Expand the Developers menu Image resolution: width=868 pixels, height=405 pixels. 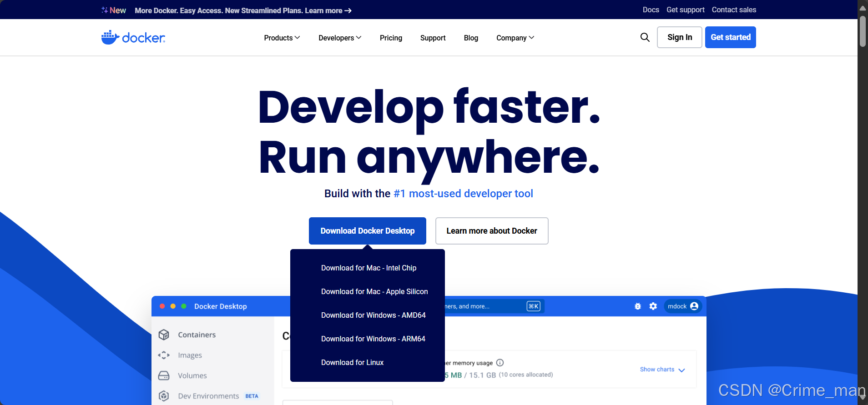click(340, 38)
